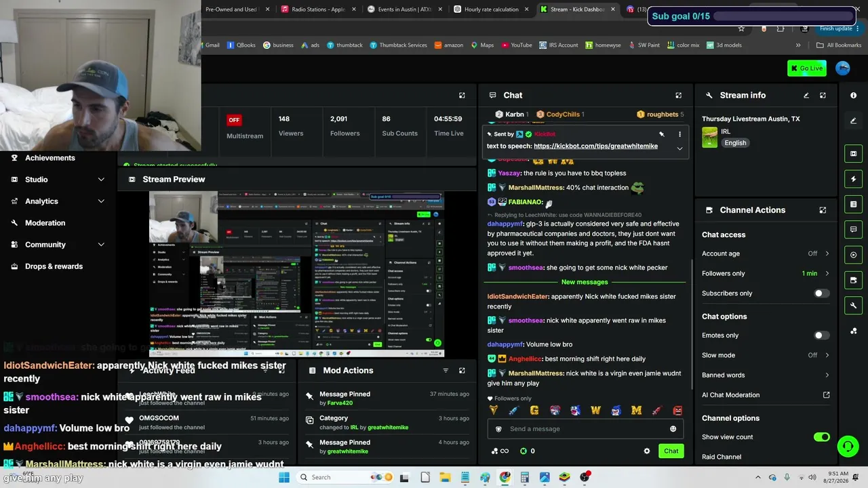Open AI Chat Moderation external link

coord(826,395)
